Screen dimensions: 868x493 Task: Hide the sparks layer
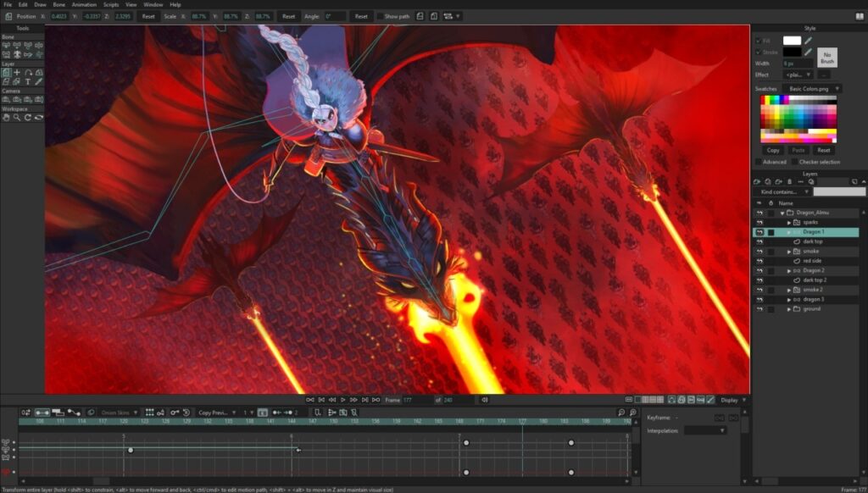(759, 223)
